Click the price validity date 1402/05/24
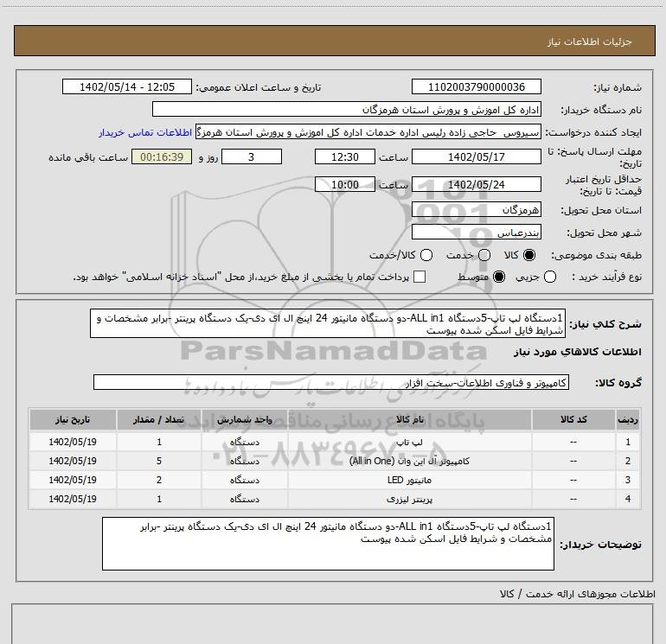Viewport: 666px width, 644px height. [476, 185]
